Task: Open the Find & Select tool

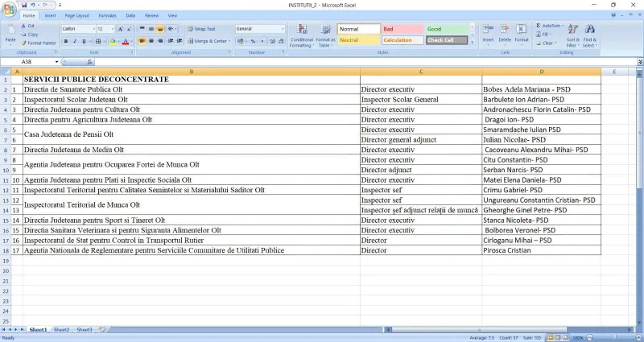Action: [x=590, y=35]
